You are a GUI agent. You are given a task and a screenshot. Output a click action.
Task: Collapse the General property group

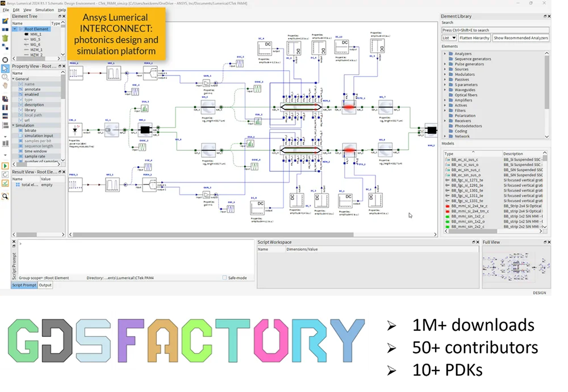pyautogui.click(x=14, y=78)
